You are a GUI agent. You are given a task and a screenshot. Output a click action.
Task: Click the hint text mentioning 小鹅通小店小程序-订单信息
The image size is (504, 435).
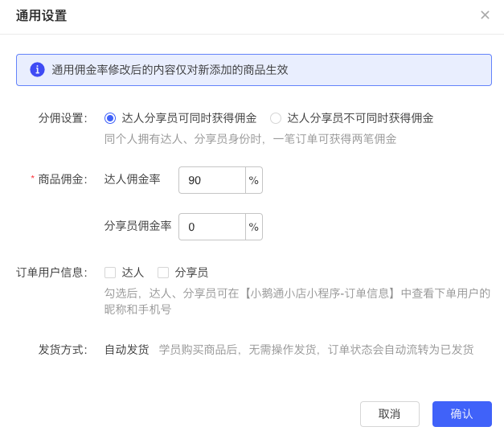(x=297, y=302)
